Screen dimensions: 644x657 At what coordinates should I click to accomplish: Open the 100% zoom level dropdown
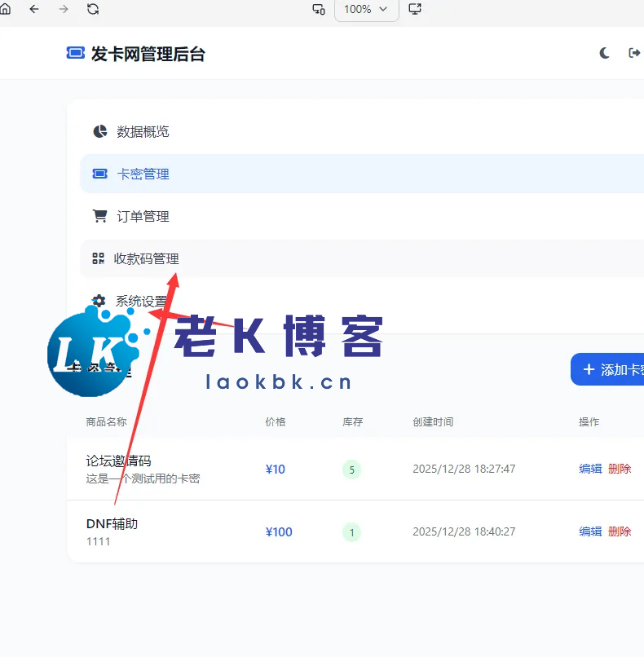tap(366, 9)
